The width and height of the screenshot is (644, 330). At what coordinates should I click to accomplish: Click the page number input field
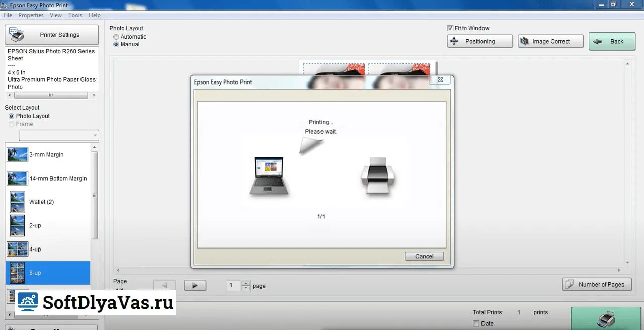(233, 285)
